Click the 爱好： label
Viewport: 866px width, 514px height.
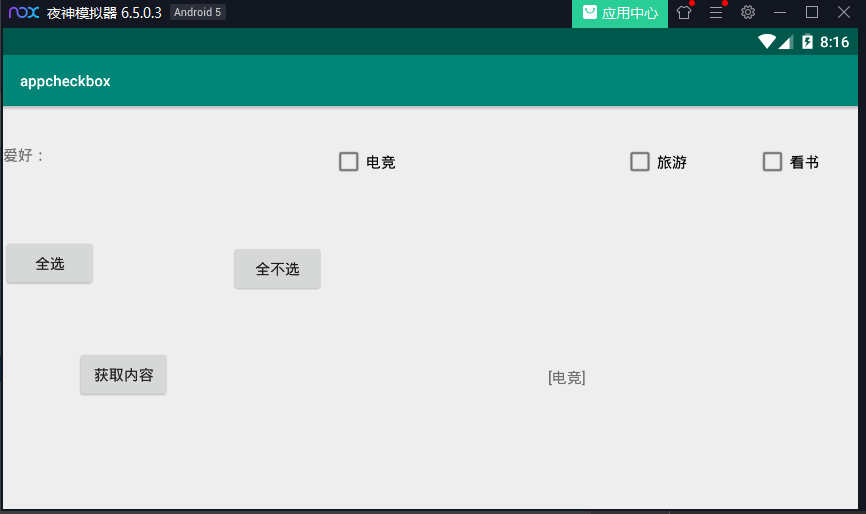23,155
